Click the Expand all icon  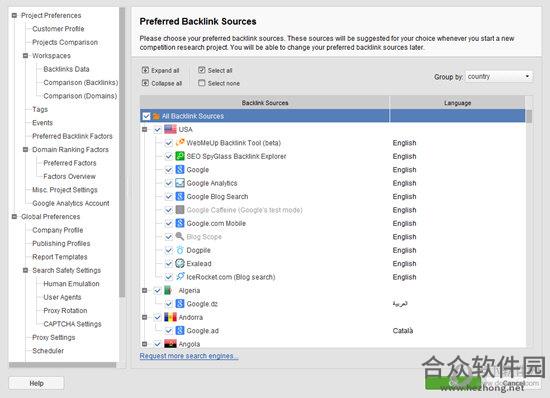point(145,70)
